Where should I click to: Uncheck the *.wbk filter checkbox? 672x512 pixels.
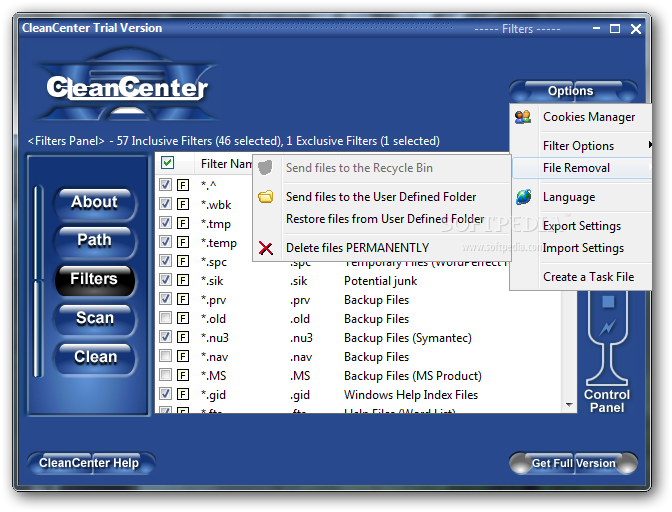click(x=165, y=204)
